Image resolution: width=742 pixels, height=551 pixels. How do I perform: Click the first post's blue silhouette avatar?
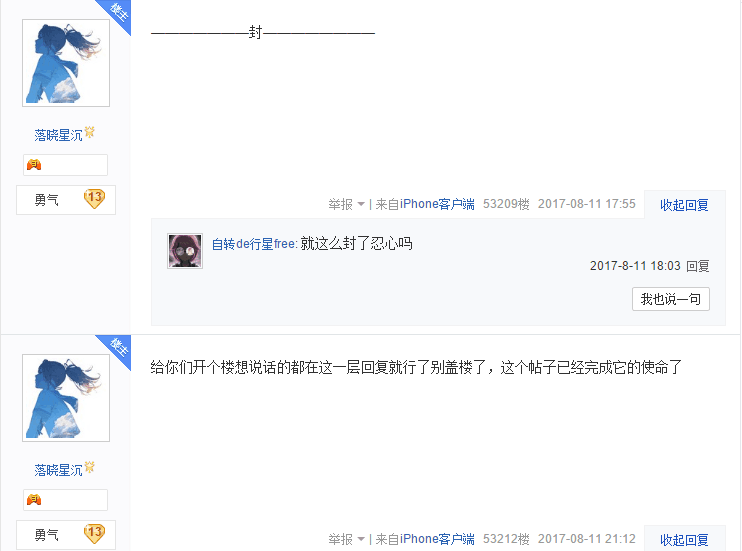pyautogui.click(x=66, y=63)
